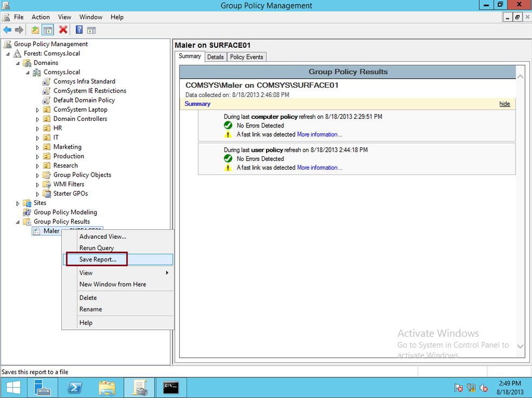Choose Rename in the context menu
532x398 pixels.
[118, 309]
